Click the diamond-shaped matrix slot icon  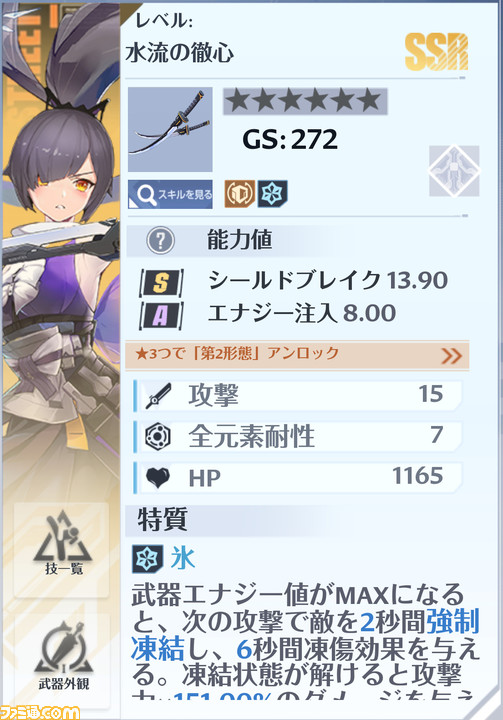454,171
